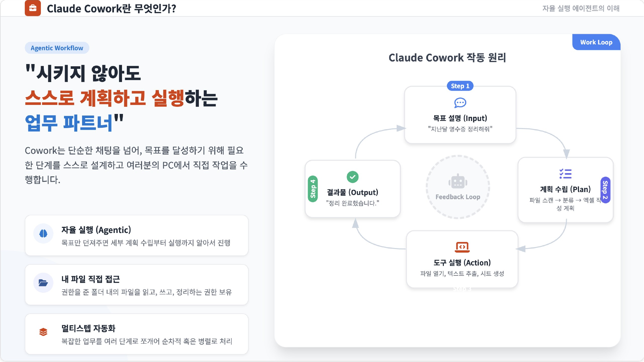Open the 내 파일 직접 접근 card
644x362 pixels.
(136, 285)
